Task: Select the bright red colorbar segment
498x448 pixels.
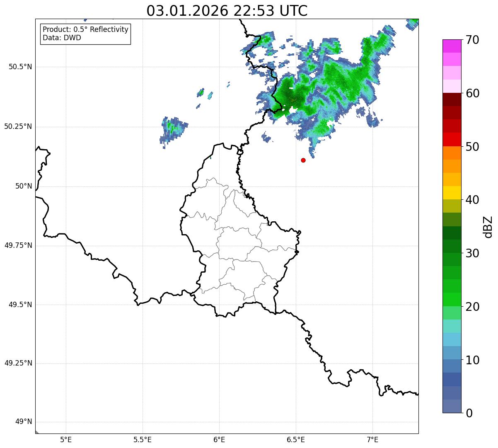Action: 452,139
